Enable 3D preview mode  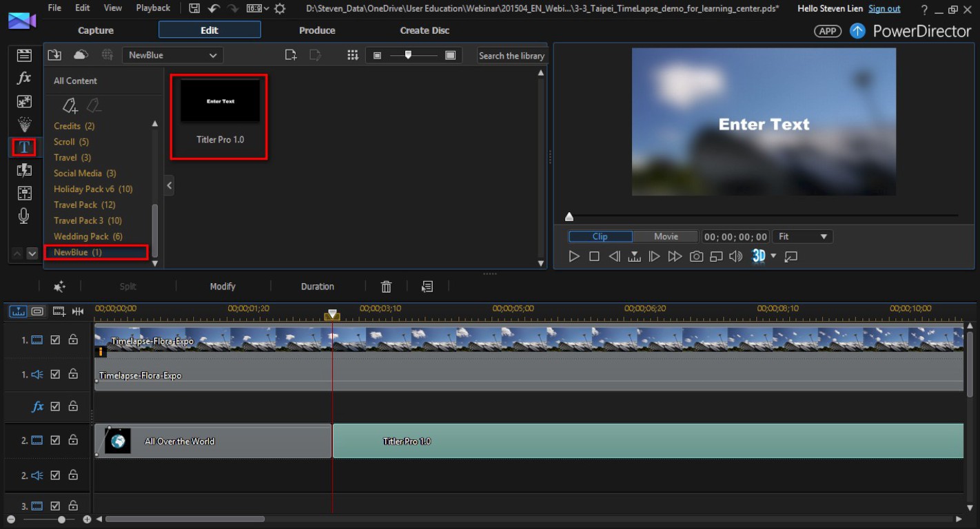(x=759, y=256)
